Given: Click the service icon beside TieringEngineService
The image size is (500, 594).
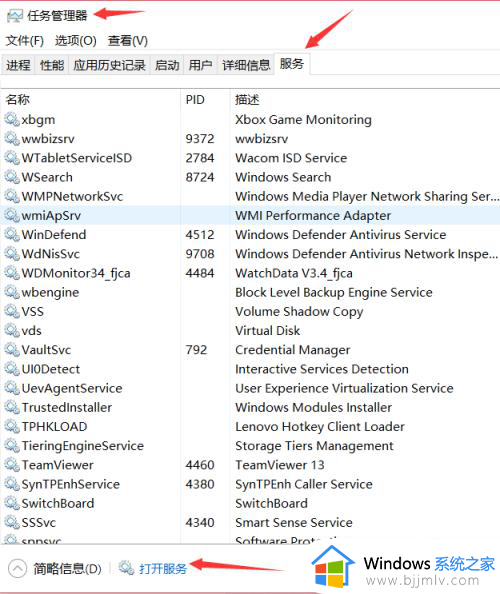Looking at the screenshot, I should [12, 446].
